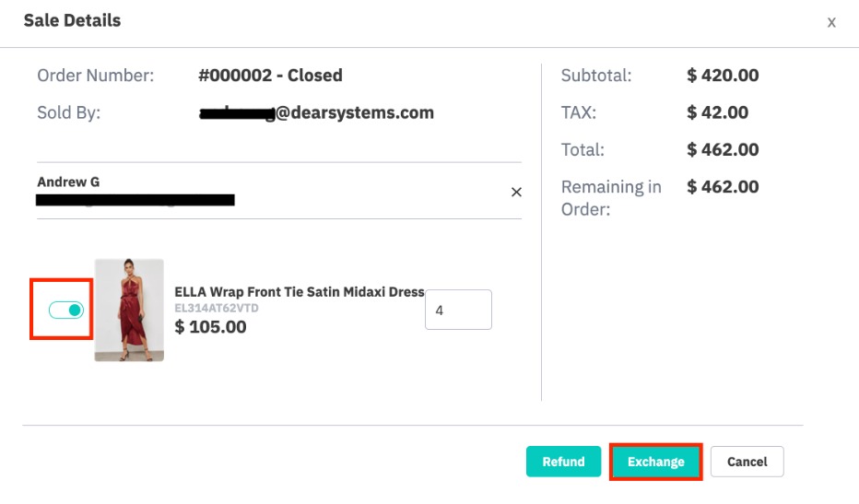Viewport: 859px width, 504px height.
Task: Open the red dress product thumbnail
Action: (x=129, y=311)
